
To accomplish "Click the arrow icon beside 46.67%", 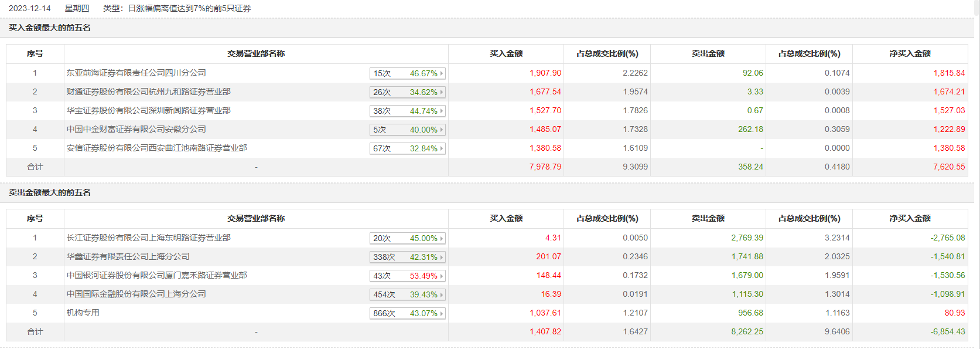I will tap(442, 73).
